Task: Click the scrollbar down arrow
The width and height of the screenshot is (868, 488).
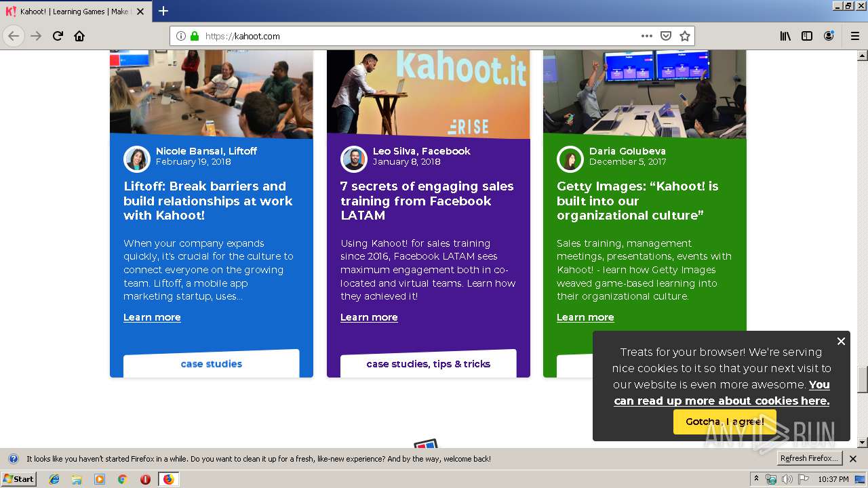Action: 863,443
